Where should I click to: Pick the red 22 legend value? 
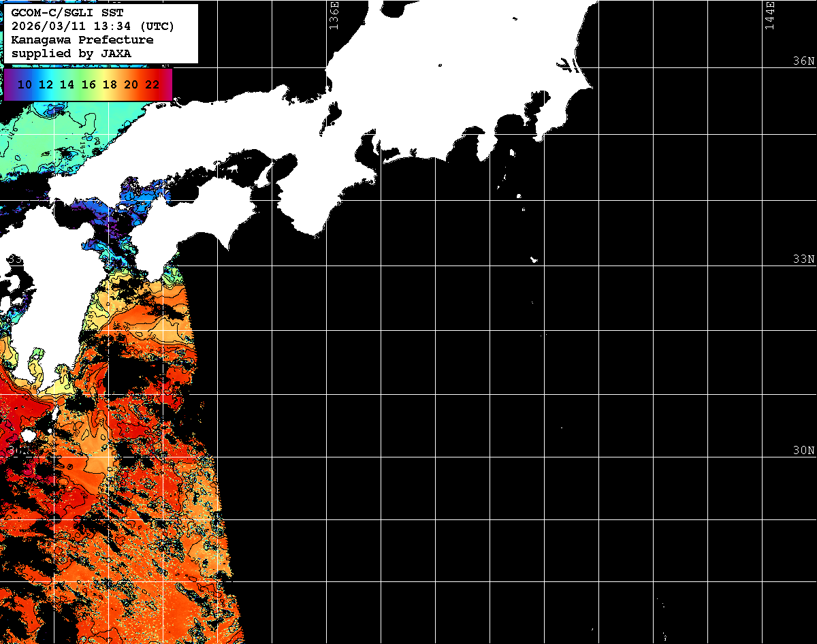point(153,85)
